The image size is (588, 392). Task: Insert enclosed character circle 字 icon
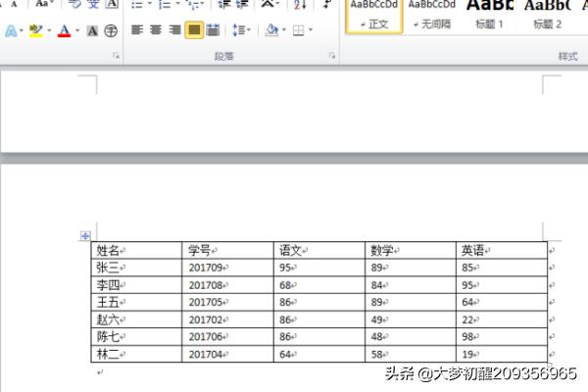pyautogui.click(x=111, y=30)
